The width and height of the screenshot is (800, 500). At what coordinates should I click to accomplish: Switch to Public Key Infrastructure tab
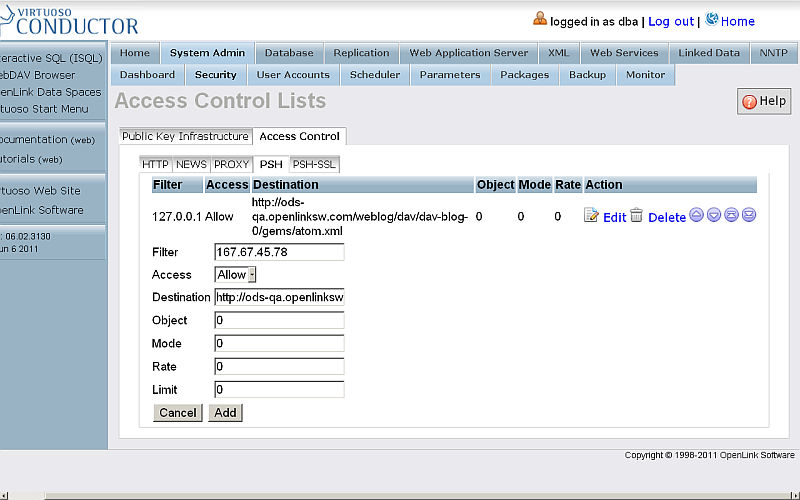tap(185, 136)
